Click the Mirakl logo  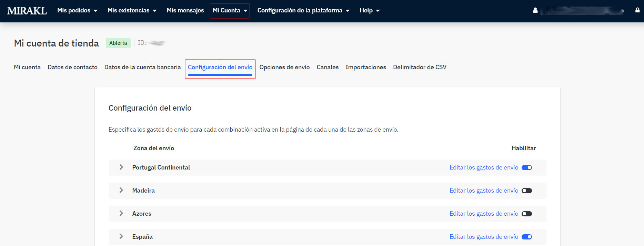click(x=27, y=11)
